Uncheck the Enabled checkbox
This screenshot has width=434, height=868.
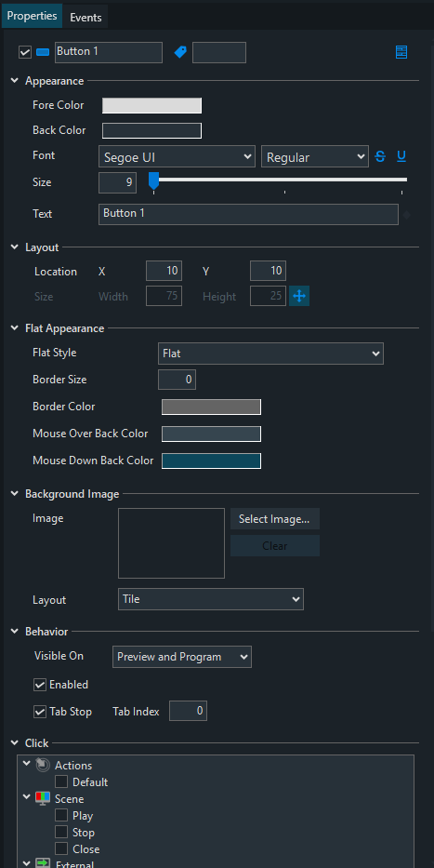[x=40, y=685]
